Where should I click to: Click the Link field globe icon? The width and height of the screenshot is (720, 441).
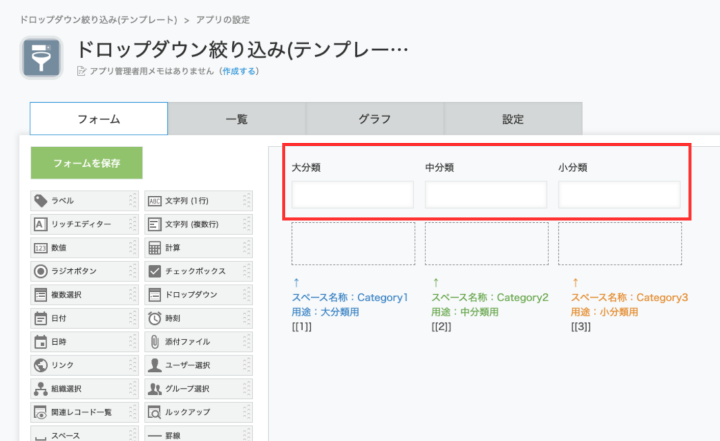click(x=41, y=365)
